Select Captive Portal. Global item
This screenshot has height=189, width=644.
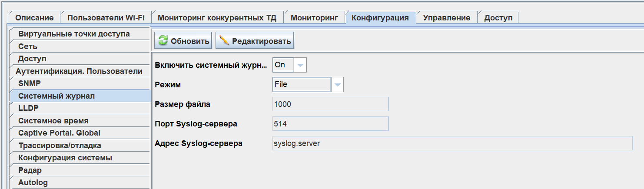point(59,133)
